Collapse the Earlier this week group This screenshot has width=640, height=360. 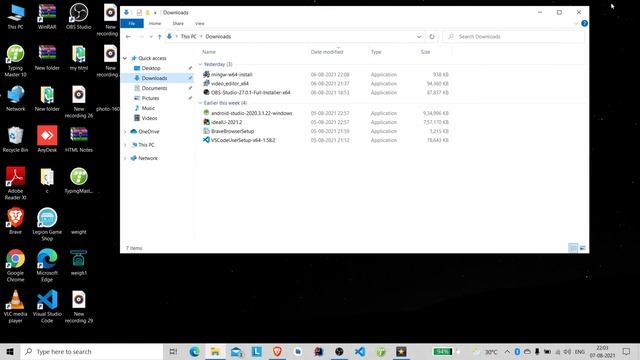[x=200, y=103]
